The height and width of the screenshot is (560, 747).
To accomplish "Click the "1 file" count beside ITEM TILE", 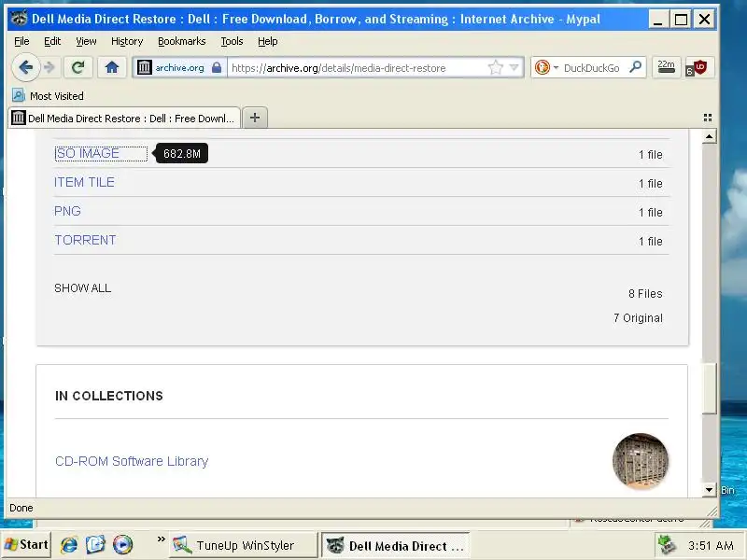I will tap(651, 183).
